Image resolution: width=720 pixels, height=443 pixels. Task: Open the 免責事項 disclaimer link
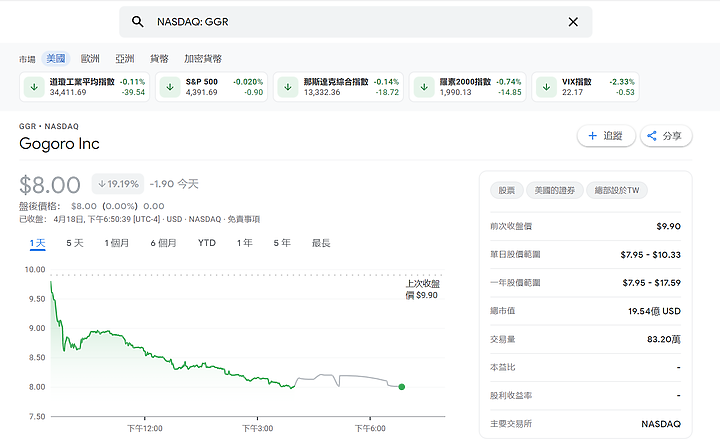(x=244, y=219)
